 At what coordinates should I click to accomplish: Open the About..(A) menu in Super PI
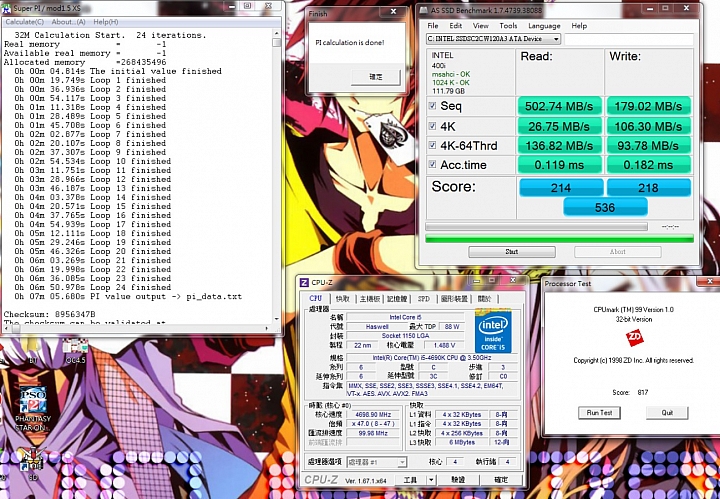pos(68,22)
